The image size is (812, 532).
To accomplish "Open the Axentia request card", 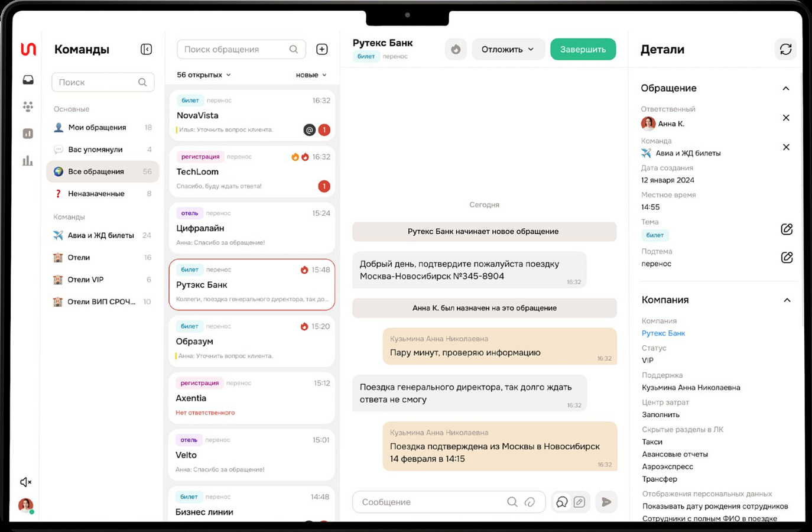I will click(x=252, y=398).
